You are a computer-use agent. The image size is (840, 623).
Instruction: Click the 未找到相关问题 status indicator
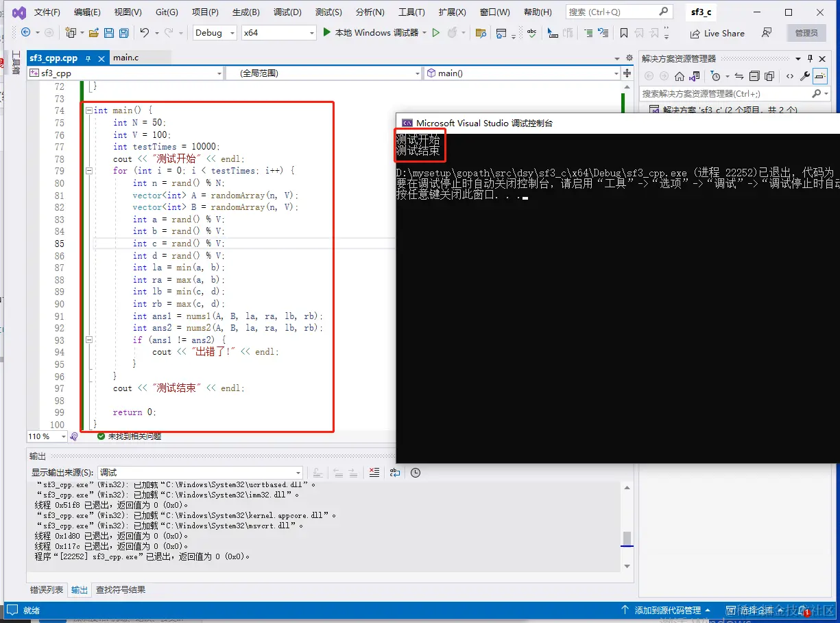pos(129,436)
